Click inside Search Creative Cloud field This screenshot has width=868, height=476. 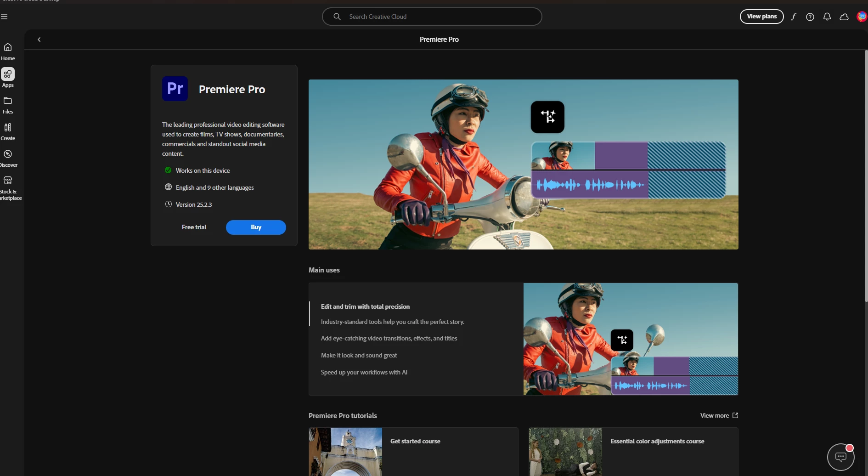pyautogui.click(x=432, y=17)
